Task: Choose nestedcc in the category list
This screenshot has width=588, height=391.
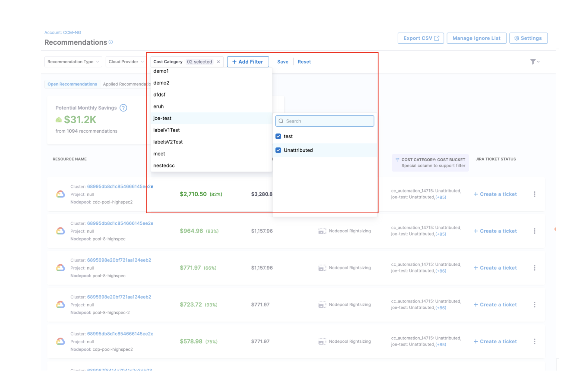Action: 164,165
